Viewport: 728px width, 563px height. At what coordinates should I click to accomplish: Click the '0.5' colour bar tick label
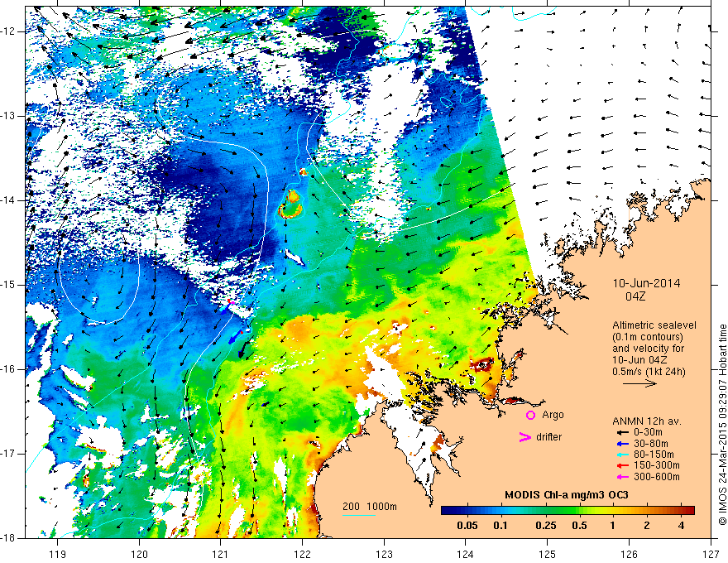[579, 526]
